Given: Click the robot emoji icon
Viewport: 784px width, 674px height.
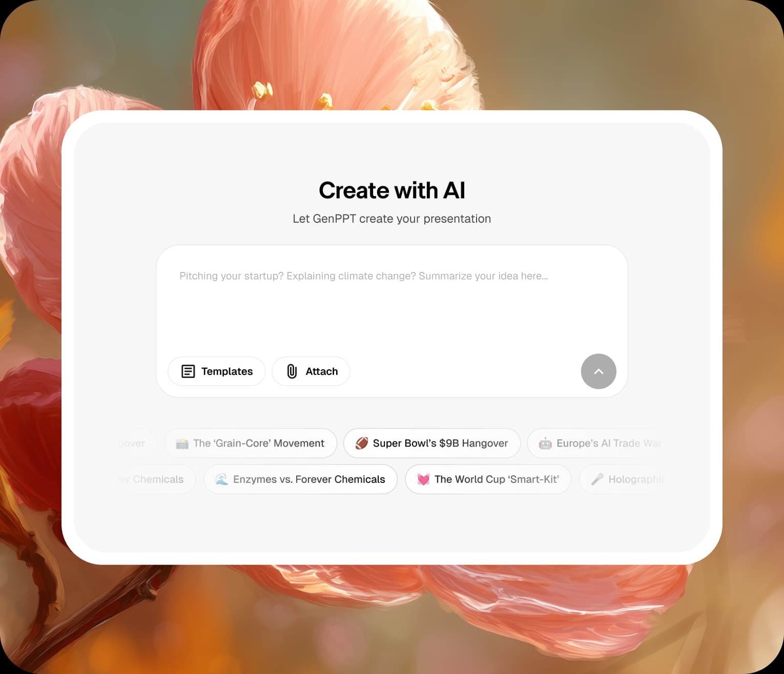Looking at the screenshot, I should point(545,443).
